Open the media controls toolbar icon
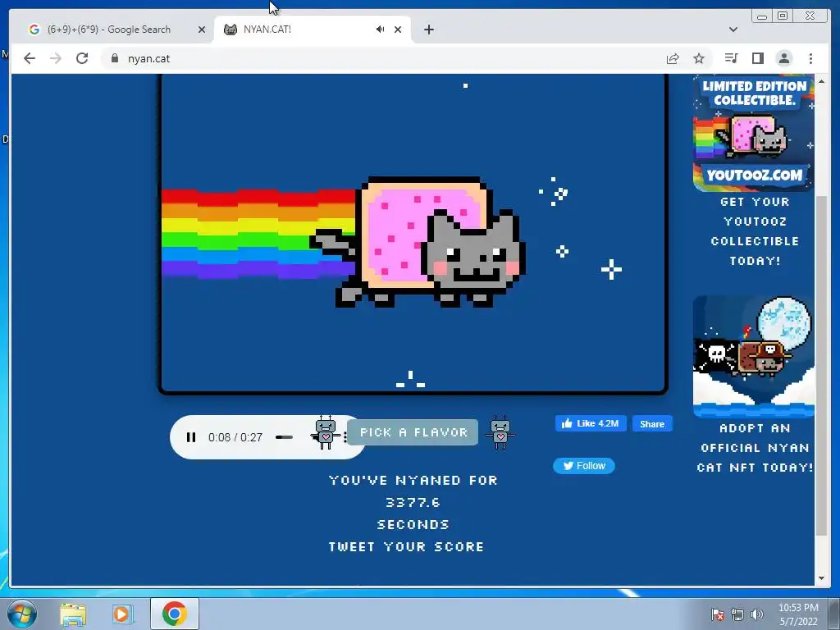 coord(731,58)
